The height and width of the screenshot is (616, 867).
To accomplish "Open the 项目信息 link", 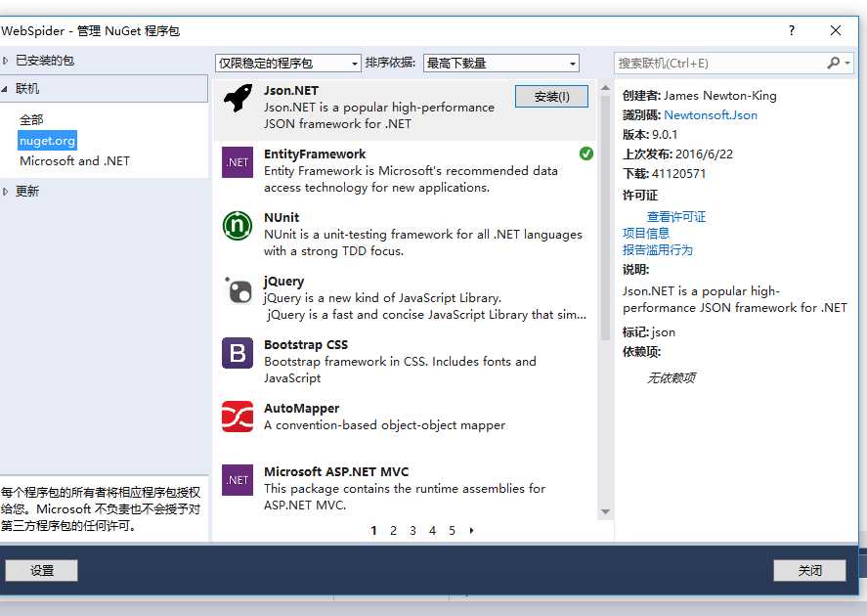I will point(646,234).
